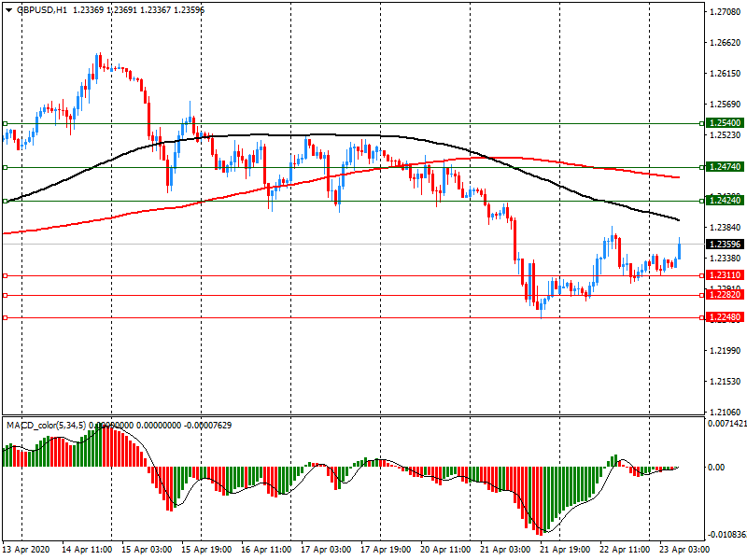Screen dimensions: 747x560
Task: Click the 1.23380 price scale value
Action: [x=726, y=259]
